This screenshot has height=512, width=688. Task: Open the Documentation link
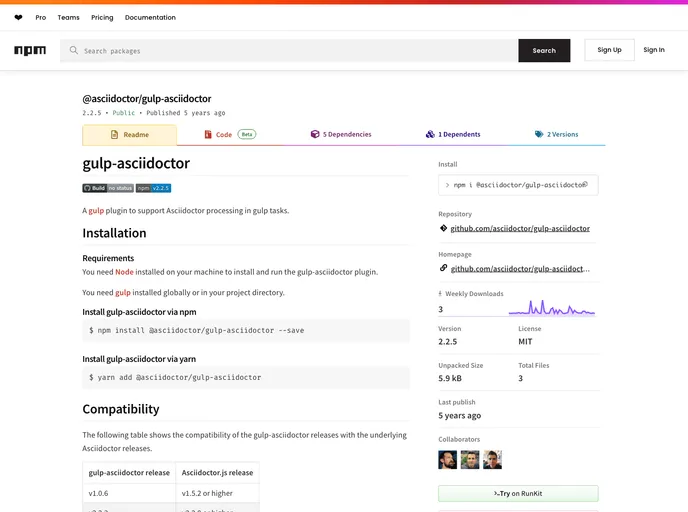tap(150, 18)
